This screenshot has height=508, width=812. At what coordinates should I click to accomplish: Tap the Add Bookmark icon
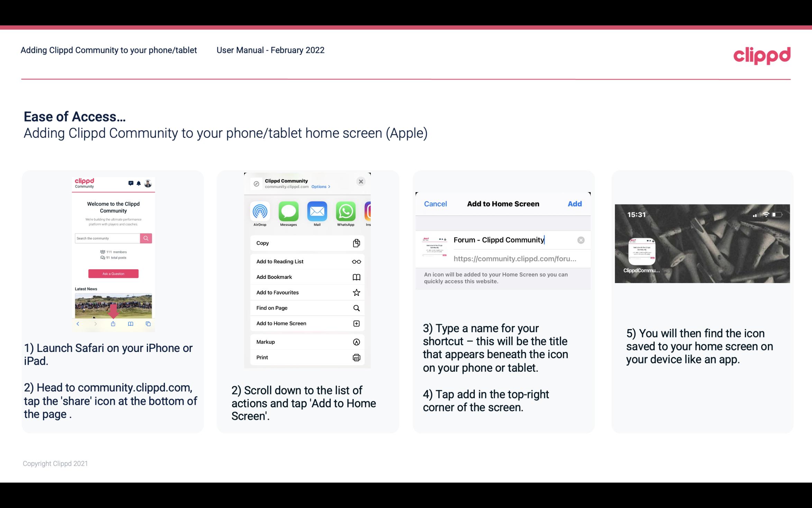[x=356, y=276]
